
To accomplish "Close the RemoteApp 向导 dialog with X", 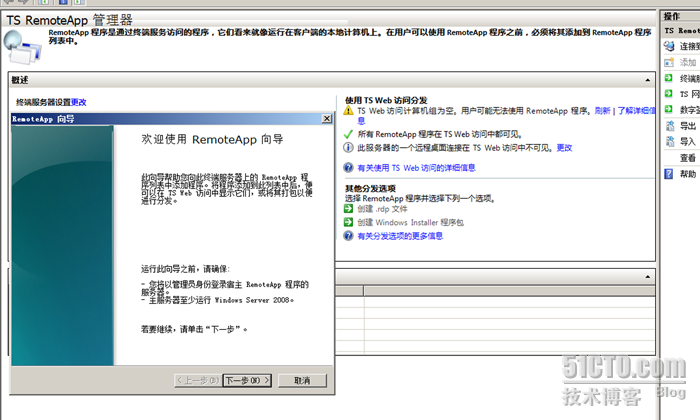I will [327, 118].
